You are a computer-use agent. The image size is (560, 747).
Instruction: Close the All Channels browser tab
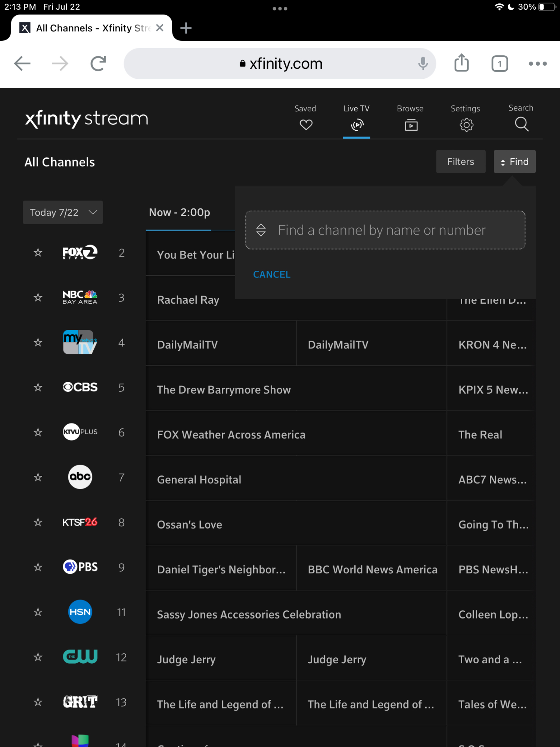160,28
